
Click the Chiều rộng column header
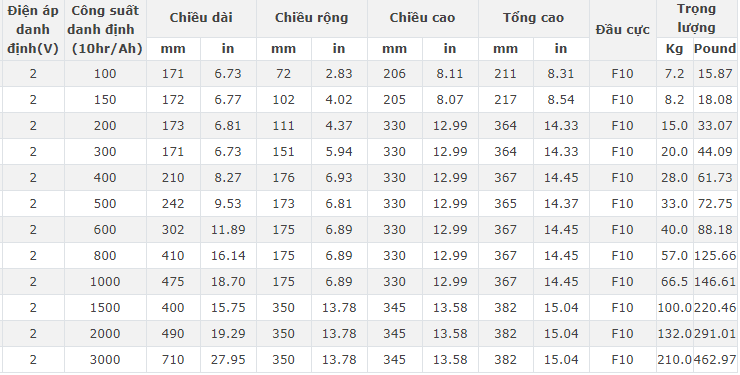click(311, 18)
